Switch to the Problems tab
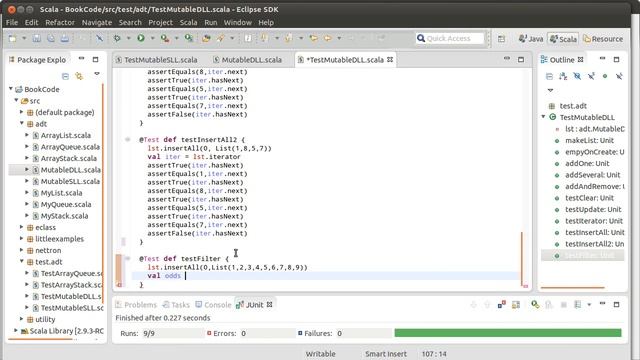The width and height of the screenshot is (640, 360). [x=136, y=305]
